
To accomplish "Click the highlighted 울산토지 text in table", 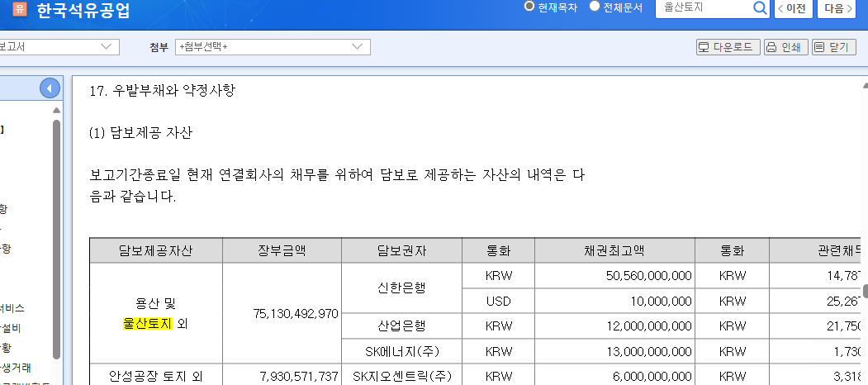I will 142,324.
